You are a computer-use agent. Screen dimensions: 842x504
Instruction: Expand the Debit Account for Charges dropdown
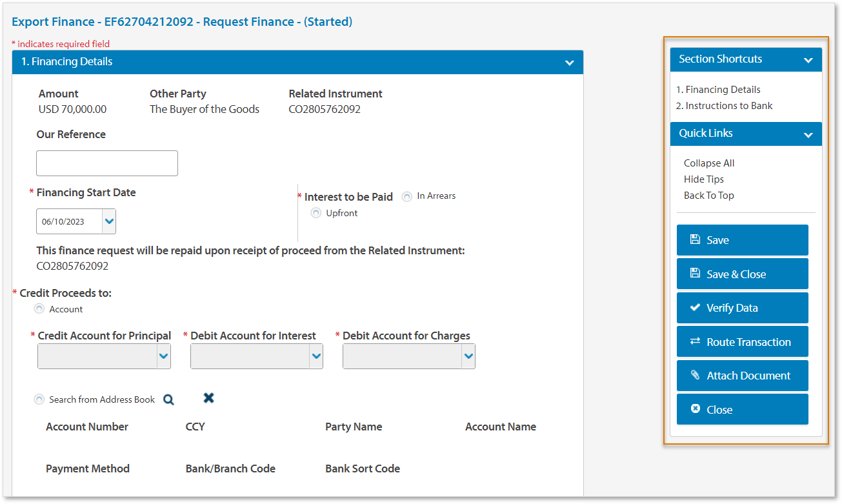point(468,356)
